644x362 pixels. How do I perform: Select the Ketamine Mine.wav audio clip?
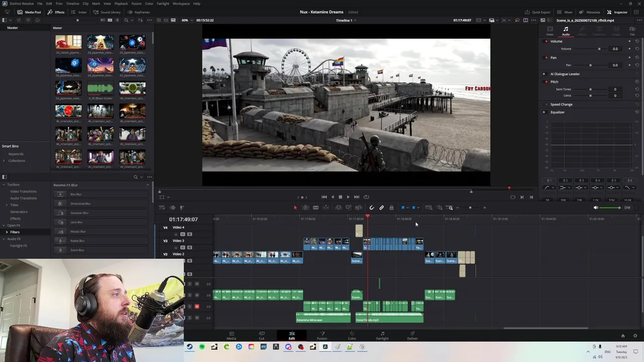pyautogui.click(x=323, y=318)
